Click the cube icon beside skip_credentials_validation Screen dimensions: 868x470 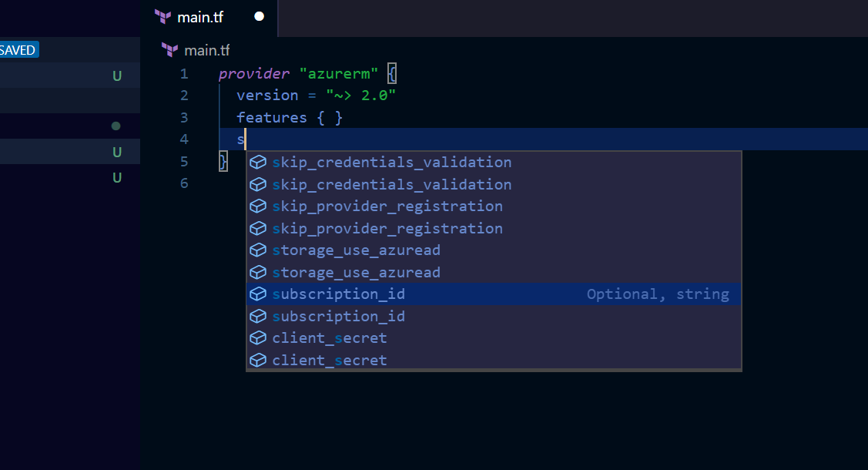(258, 162)
